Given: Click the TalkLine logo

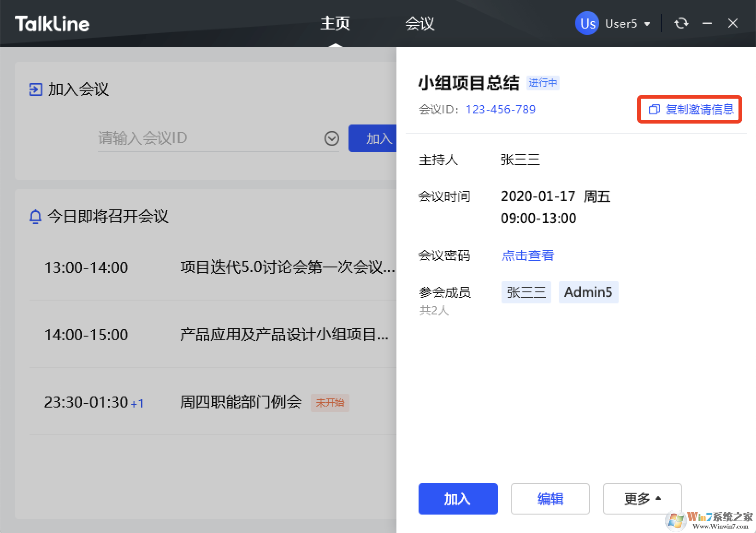Looking at the screenshot, I should [x=52, y=23].
